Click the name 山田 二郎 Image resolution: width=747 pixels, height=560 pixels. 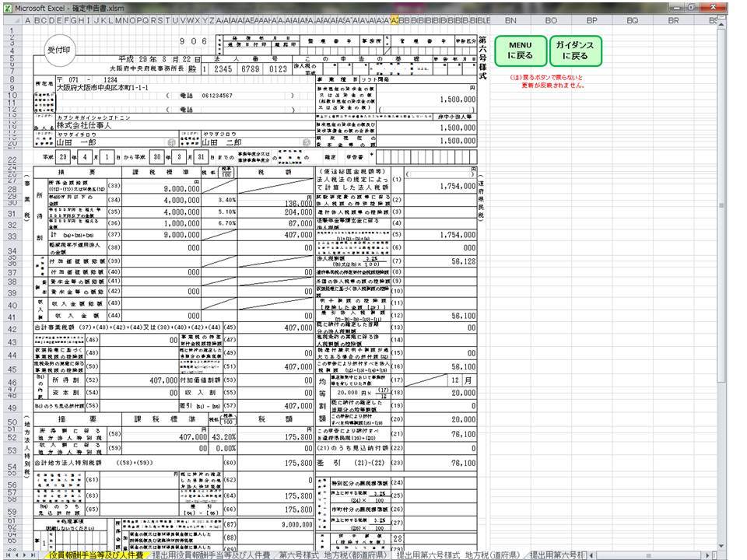click(222, 142)
